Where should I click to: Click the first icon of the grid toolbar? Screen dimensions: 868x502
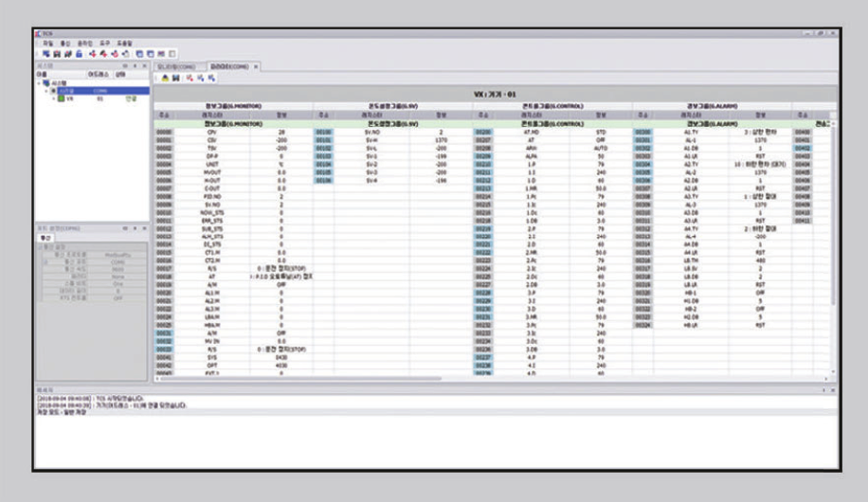tap(165, 79)
